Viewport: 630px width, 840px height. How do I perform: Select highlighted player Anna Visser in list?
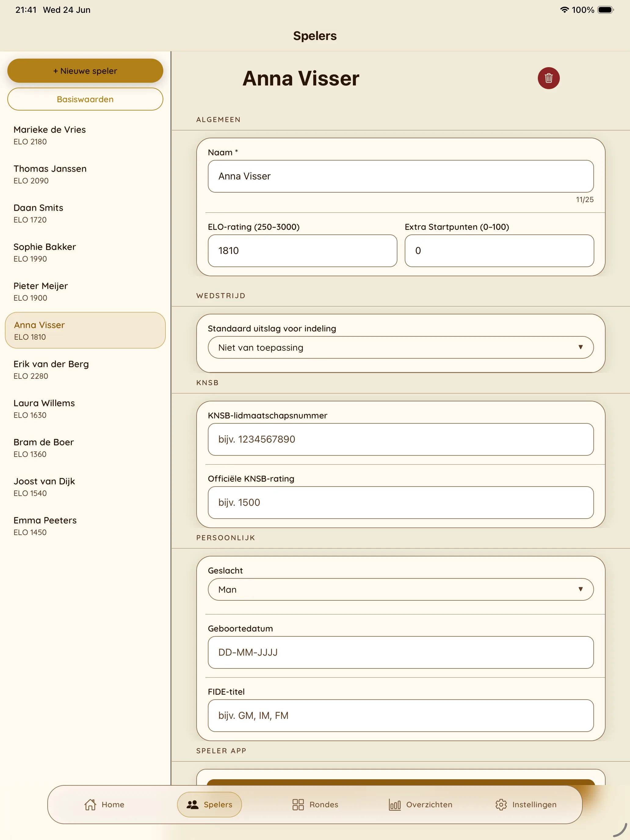tap(85, 330)
